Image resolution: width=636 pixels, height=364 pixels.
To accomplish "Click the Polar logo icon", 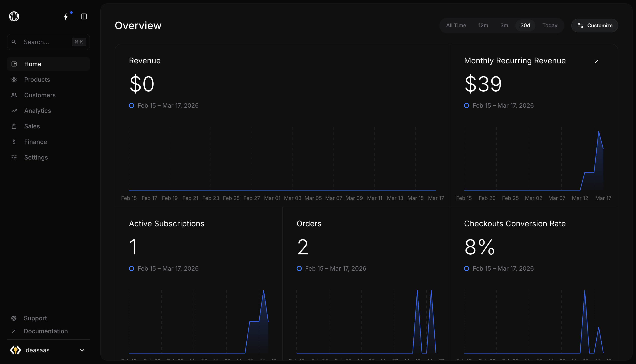I will click(14, 16).
